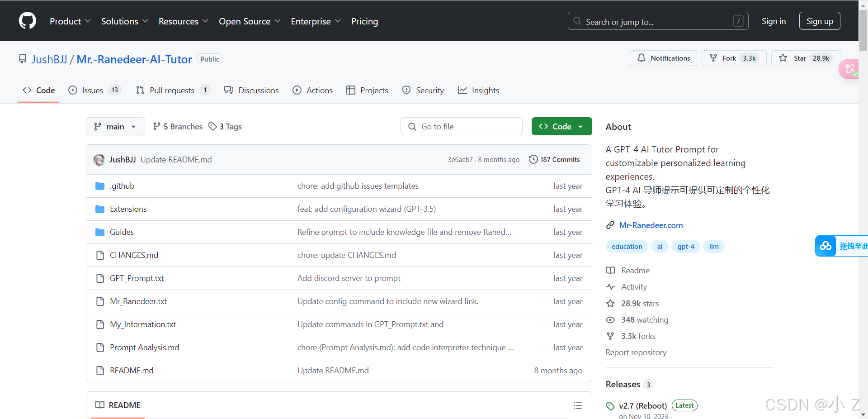Click the Sign up button
Screen dimensions: 868x419
[x=819, y=21]
